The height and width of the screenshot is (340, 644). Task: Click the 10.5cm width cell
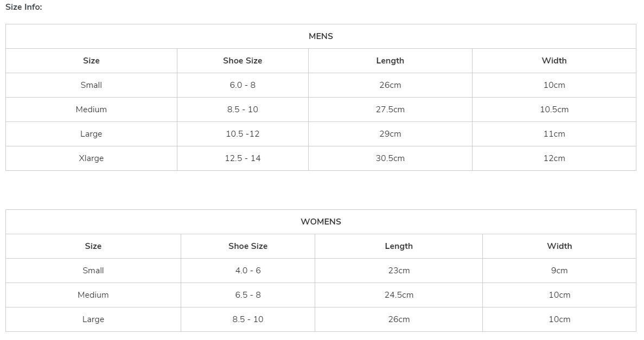(554, 110)
